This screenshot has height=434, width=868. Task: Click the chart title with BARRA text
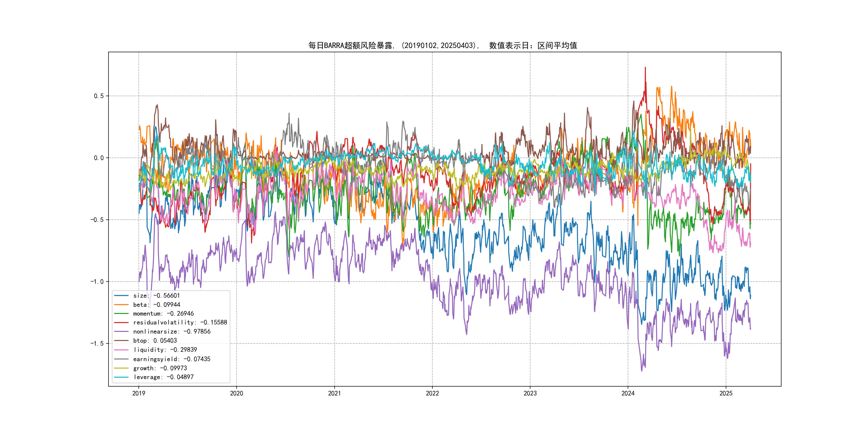[x=442, y=46]
